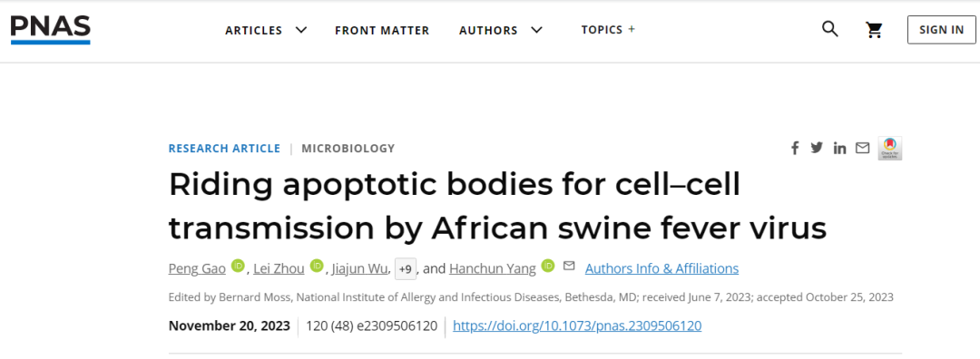Open Peng Gao's ORCID iD icon
The image size is (980, 359).
click(238, 266)
